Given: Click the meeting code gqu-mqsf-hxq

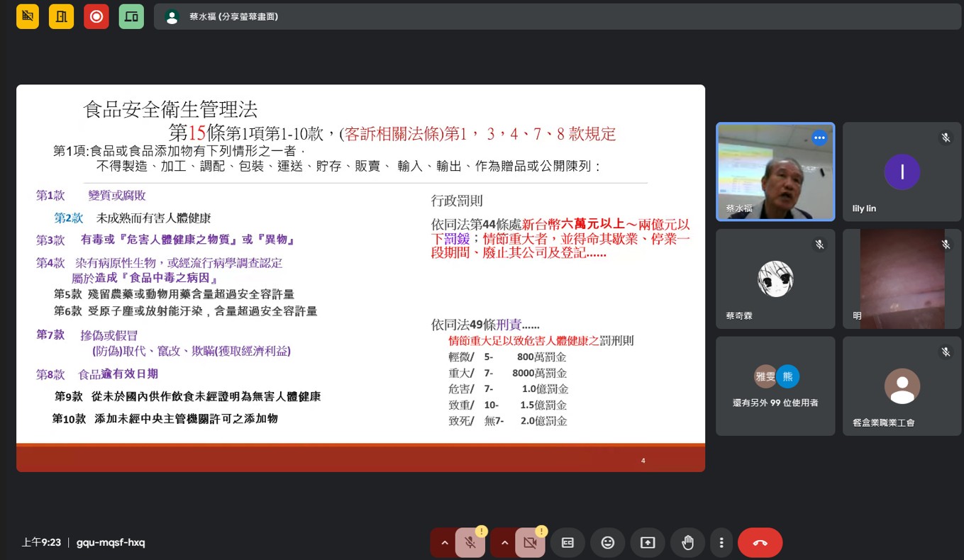Looking at the screenshot, I should coord(111,542).
